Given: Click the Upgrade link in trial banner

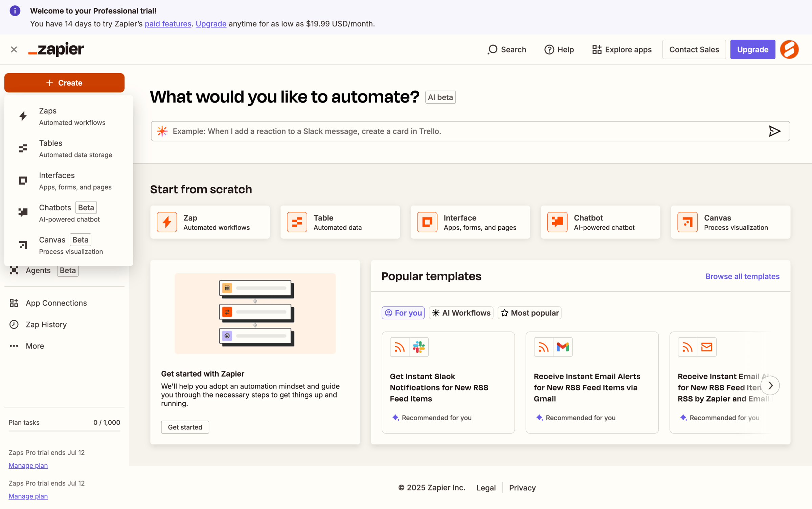Looking at the screenshot, I should pyautogui.click(x=211, y=24).
